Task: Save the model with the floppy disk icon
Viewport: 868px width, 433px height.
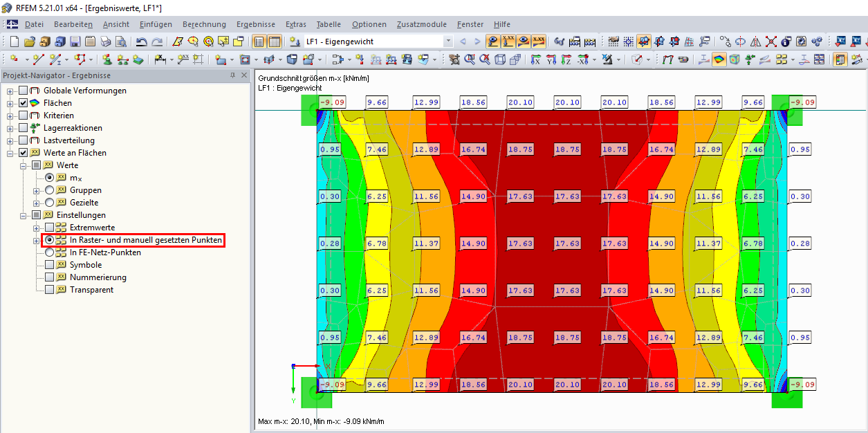Action: [x=75, y=42]
